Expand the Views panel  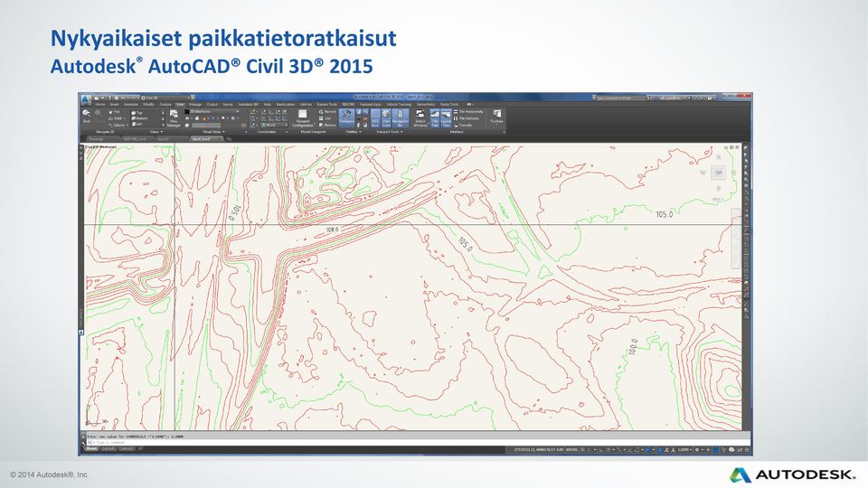[156, 132]
